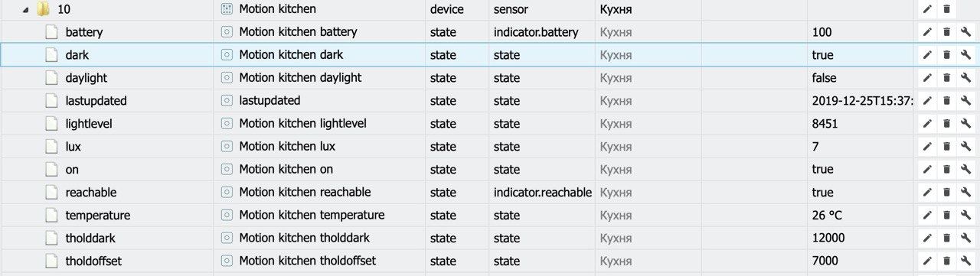This screenshot has height=276, width=980.
Task: Open settings wrench for 'on' row
Action: coord(965,169)
